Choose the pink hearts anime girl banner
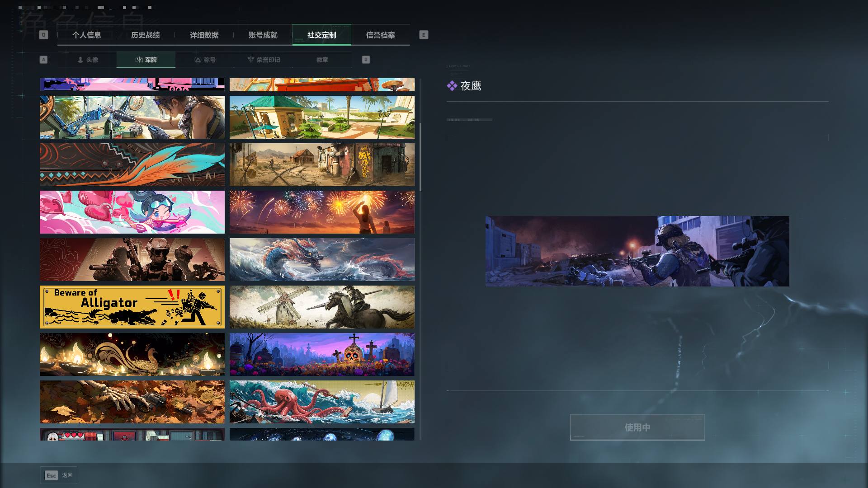 132,212
